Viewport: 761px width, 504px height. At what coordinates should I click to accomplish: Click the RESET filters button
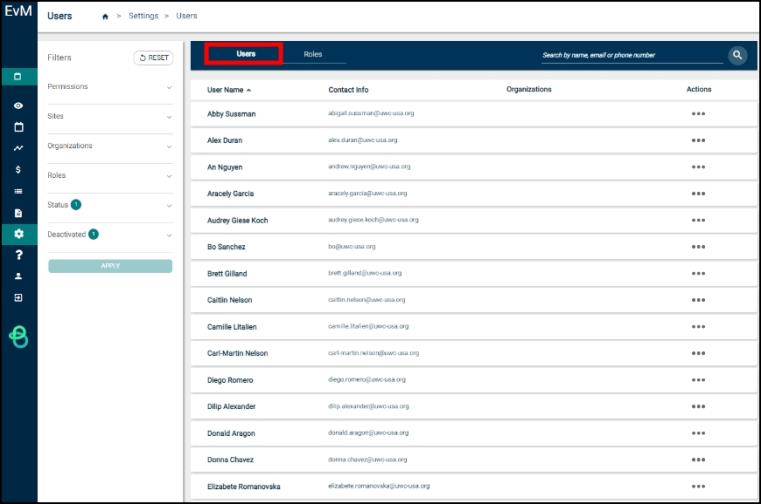pos(153,58)
